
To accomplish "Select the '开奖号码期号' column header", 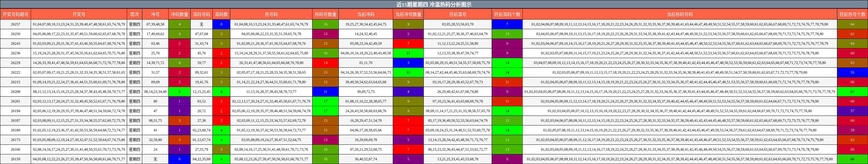I will point(15,15).
